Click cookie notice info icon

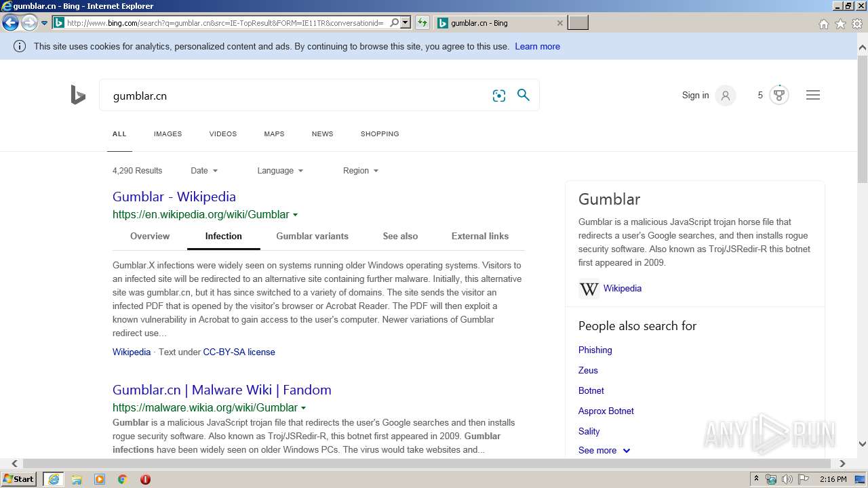(x=20, y=46)
